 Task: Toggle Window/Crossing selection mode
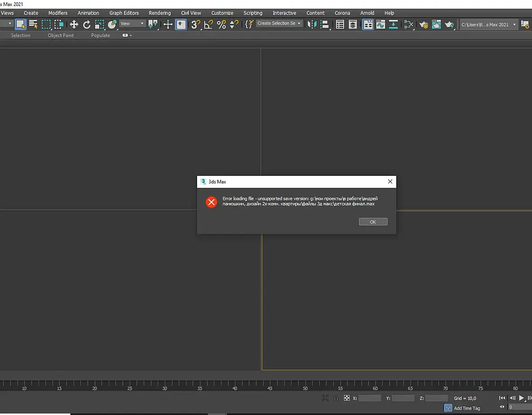click(59, 24)
